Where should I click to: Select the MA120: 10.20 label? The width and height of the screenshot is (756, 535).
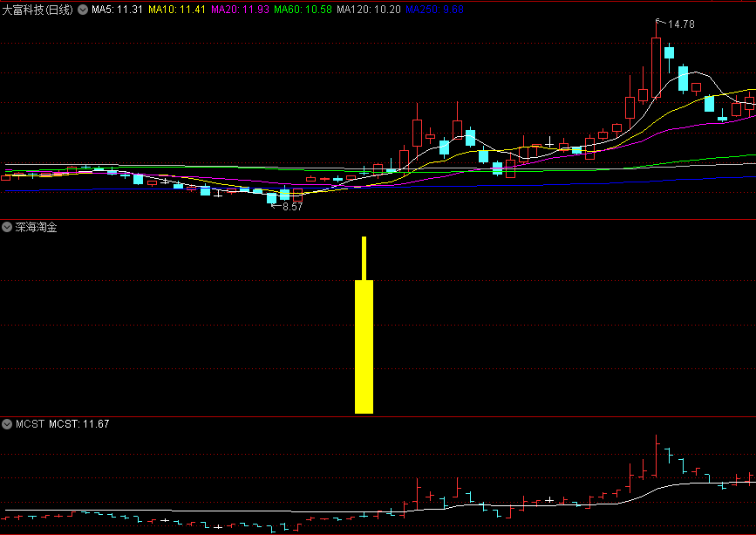[369, 10]
